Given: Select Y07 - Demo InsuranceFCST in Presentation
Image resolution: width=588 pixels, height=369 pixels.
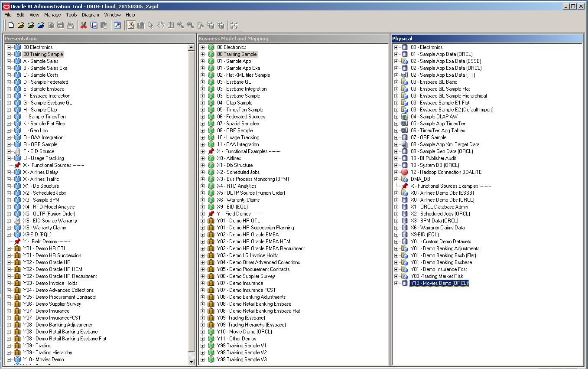Looking at the screenshot, I should (52, 318).
